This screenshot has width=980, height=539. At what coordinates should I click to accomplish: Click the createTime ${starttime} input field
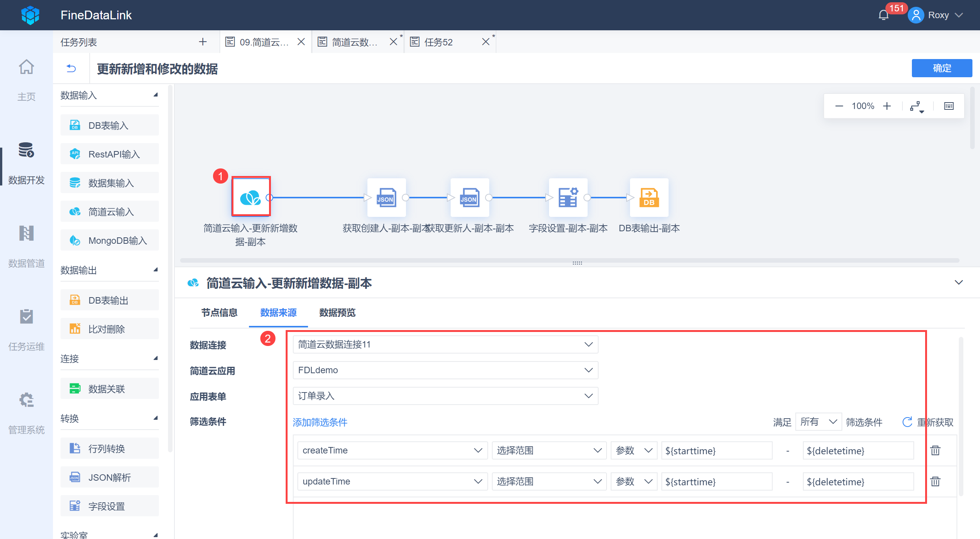(x=716, y=450)
